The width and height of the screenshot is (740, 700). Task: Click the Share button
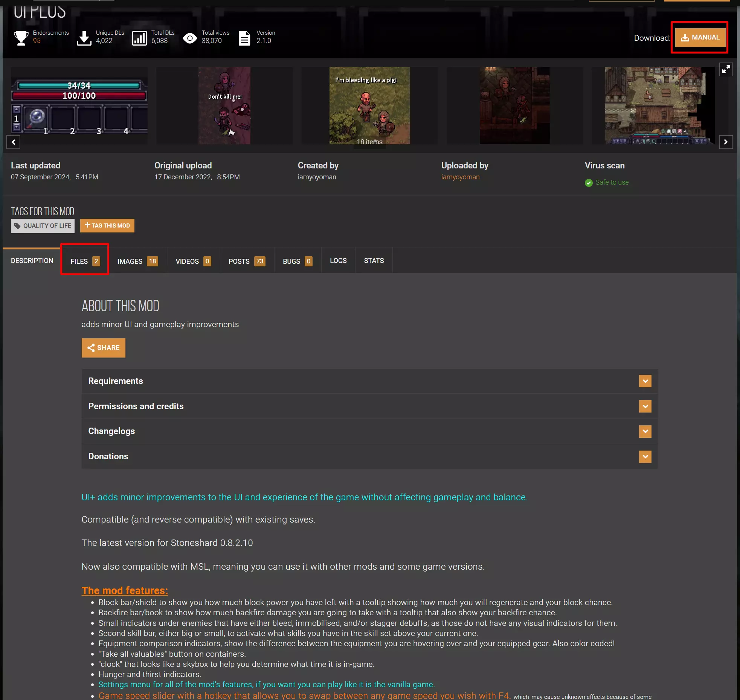[x=104, y=348]
